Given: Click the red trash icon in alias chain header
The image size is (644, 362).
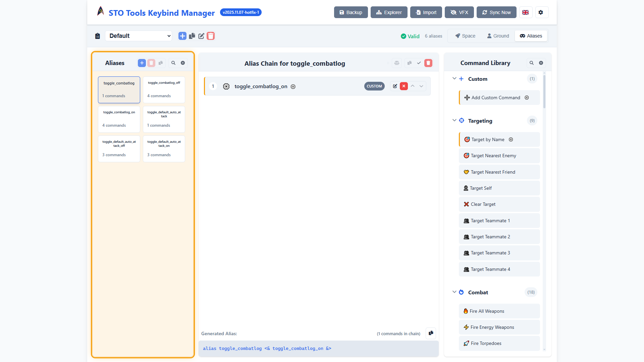Looking at the screenshot, I should click(428, 63).
